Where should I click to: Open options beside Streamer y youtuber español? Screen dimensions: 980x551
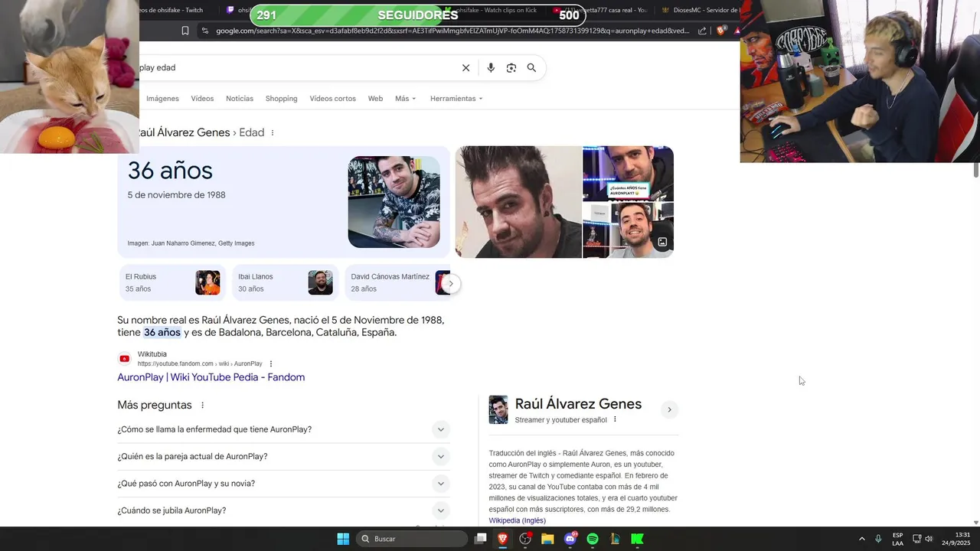click(x=615, y=419)
